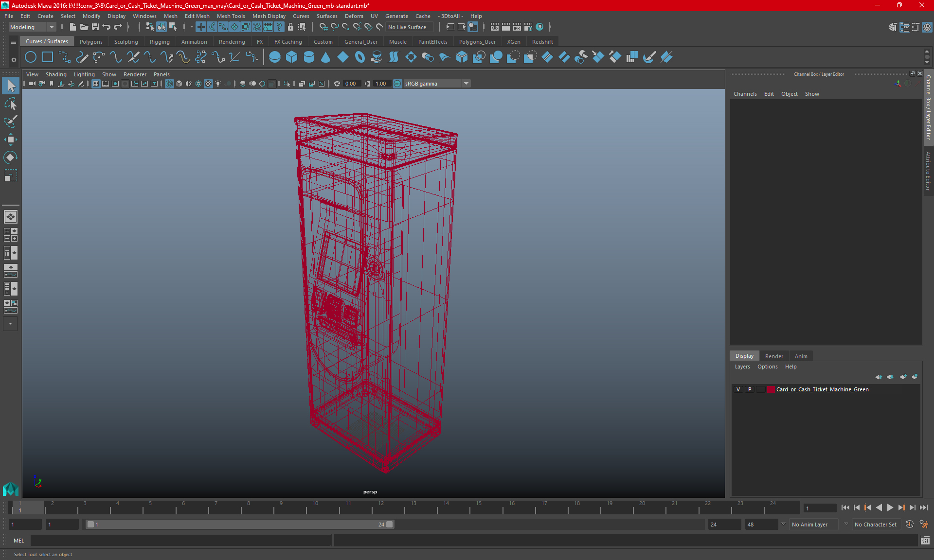This screenshot has height=560, width=934.
Task: Click the Lasso selection tool
Action: (x=10, y=102)
